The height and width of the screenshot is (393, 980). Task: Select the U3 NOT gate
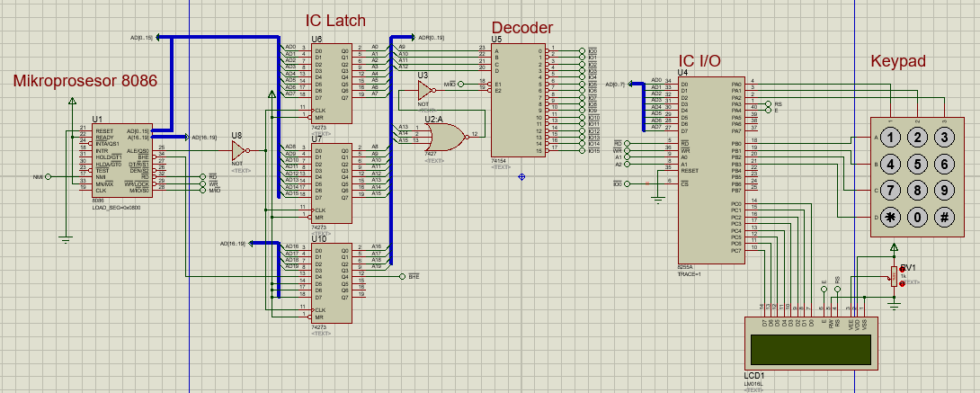tap(426, 91)
